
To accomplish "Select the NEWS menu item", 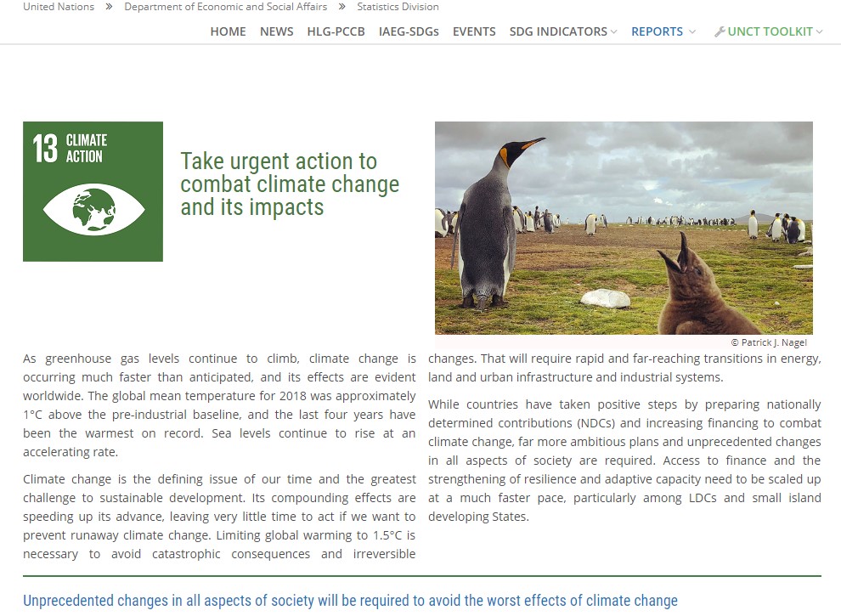I will click(276, 31).
